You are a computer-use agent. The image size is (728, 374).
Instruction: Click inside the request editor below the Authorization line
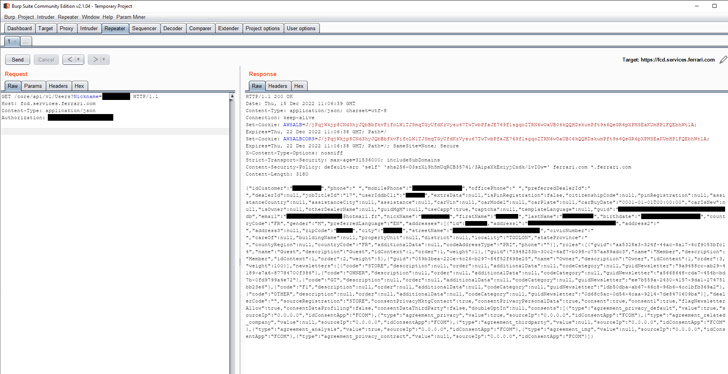point(114,131)
